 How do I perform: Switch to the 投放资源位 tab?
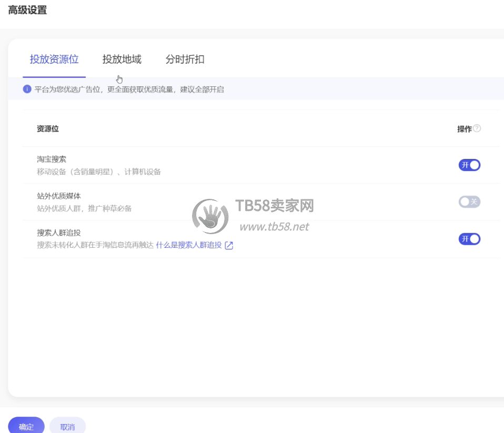(54, 59)
